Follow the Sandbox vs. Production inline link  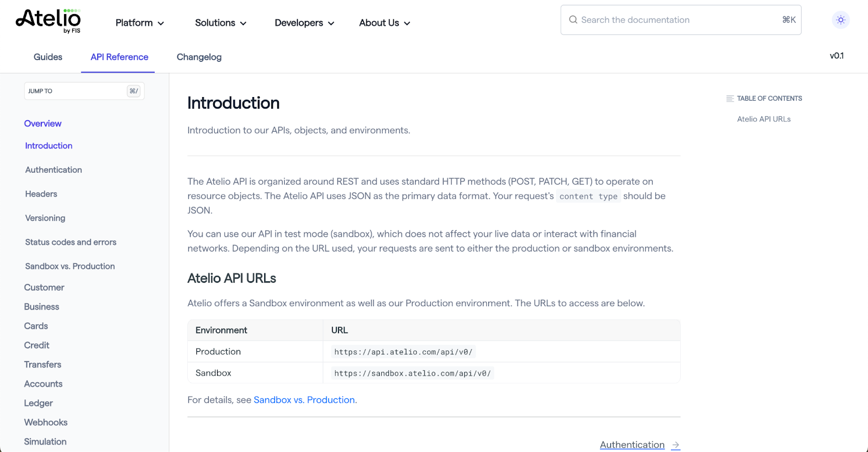pos(305,400)
